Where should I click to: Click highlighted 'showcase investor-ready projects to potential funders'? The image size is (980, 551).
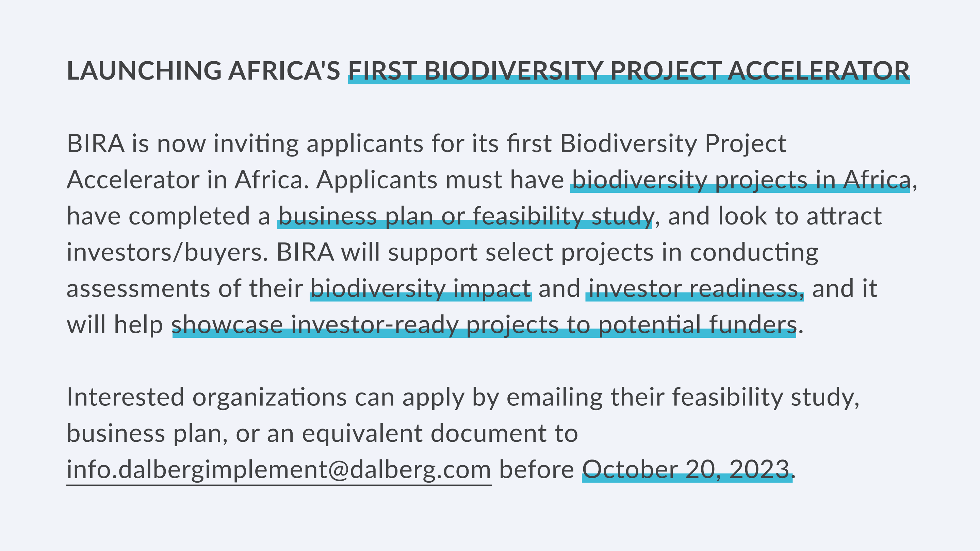click(x=484, y=325)
